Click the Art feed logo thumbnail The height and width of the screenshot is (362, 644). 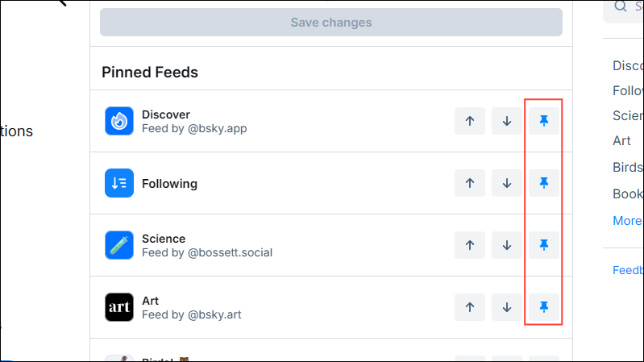pyautogui.click(x=119, y=307)
